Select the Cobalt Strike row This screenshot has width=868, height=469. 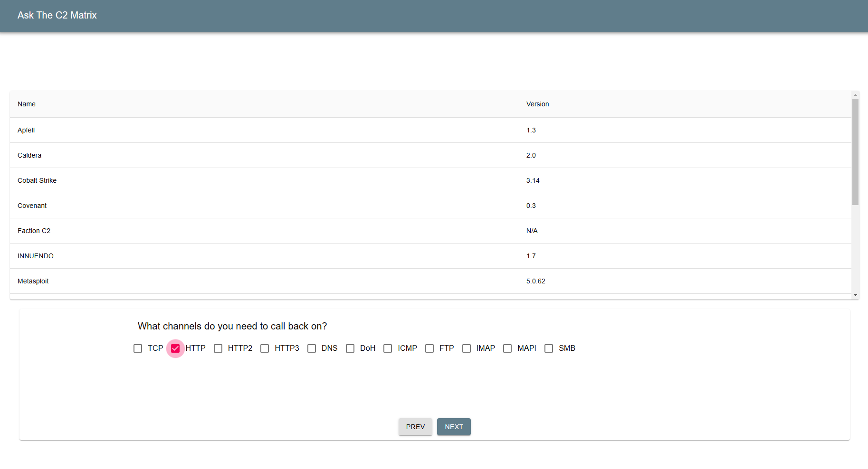[430, 180]
